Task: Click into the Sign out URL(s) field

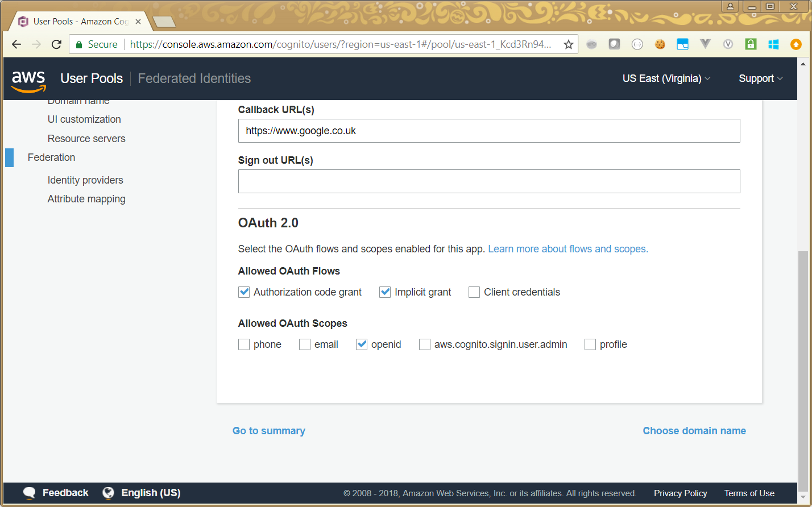Action: tap(489, 181)
